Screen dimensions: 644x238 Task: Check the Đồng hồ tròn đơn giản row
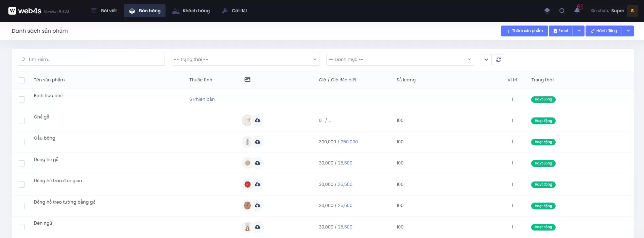(22, 185)
